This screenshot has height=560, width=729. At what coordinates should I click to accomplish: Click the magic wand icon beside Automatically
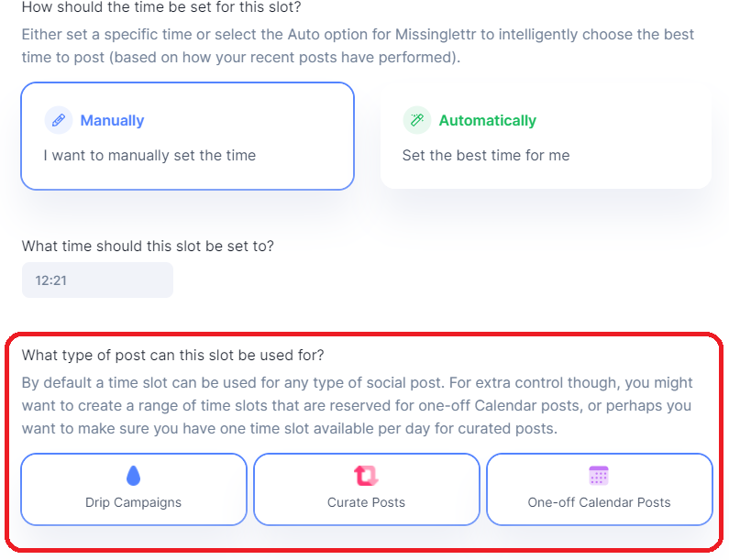click(x=417, y=120)
